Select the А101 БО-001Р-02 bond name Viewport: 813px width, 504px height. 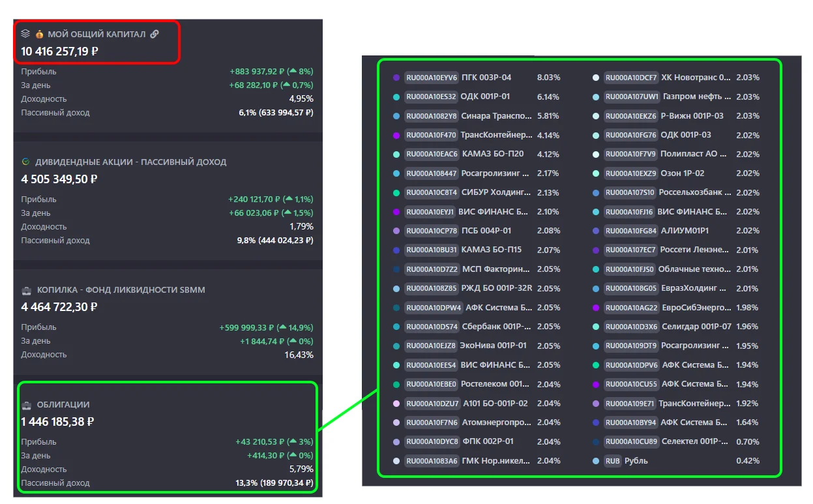tap(495, 404)
